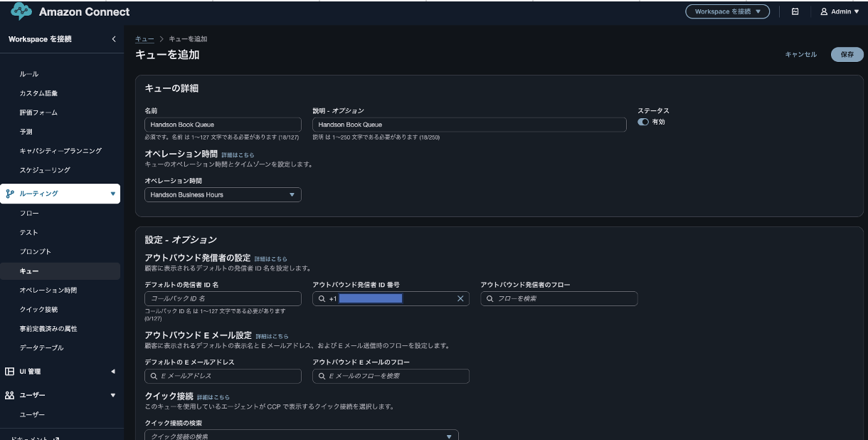Toggle the 有効 status switch
The height and width of the screenshot is (440, 868).
point(642,122)
